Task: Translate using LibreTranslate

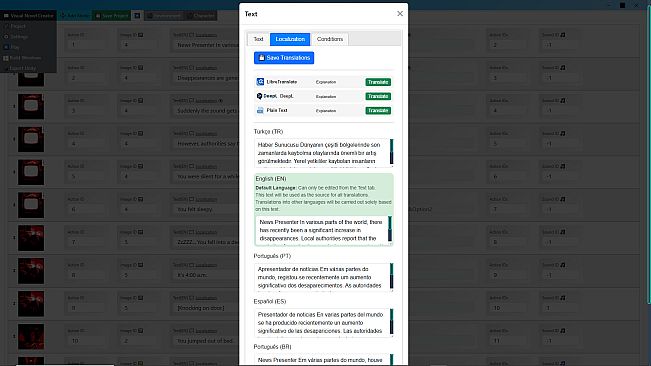Action: click(378, 82)
